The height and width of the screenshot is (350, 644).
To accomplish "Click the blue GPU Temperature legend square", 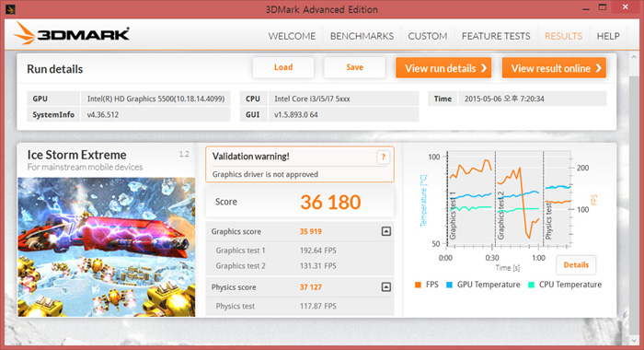I will coord(449,285).
